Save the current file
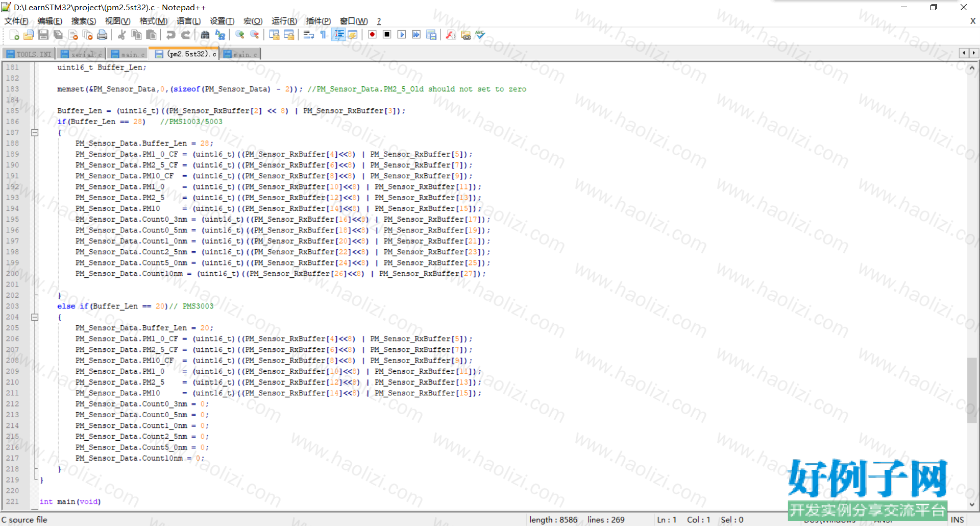Viewport: 980px width, 526px height. point(43,35)
